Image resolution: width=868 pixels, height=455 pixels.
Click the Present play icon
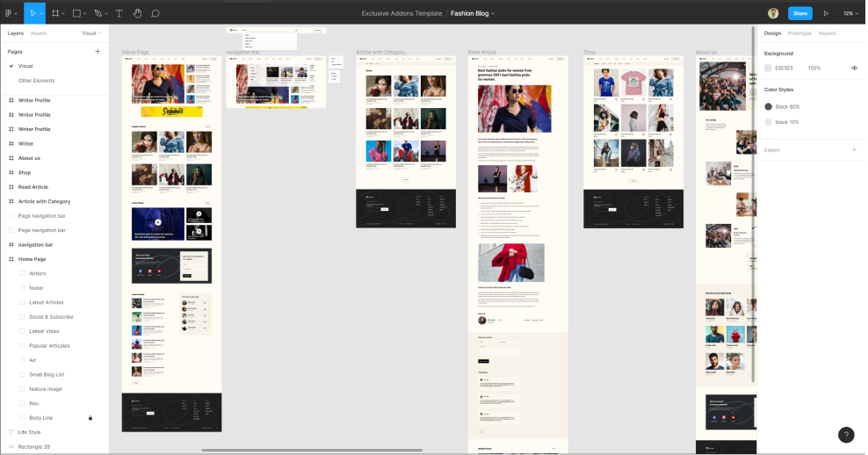[x=826, y=13]
